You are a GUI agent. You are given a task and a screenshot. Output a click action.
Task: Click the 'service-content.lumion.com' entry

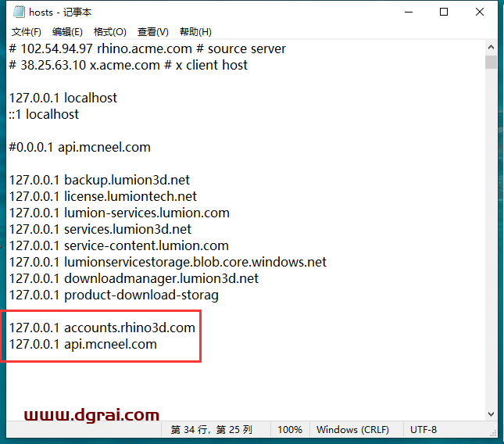pos(146,245)
